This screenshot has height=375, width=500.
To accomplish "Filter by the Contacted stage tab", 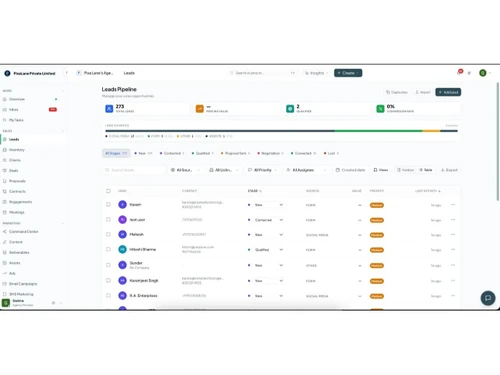I will tap(172, 153).
